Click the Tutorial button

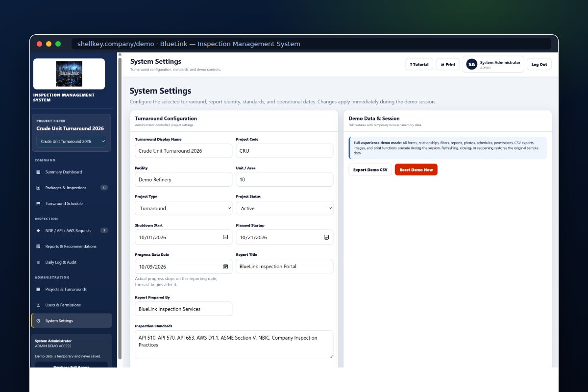pos(419,64)
